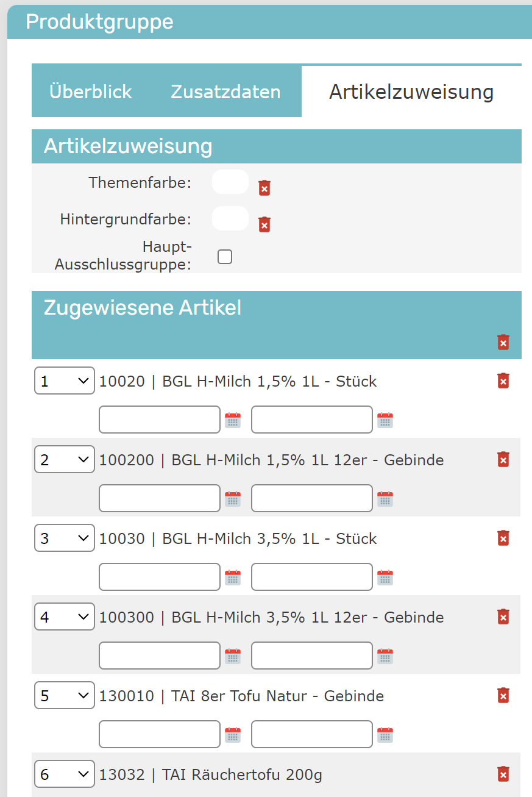Image resolution: width=532 pixels, height=797 pixels.
Task: Pick a Themenfarbe color swatch
Action: tap(230, 182)
